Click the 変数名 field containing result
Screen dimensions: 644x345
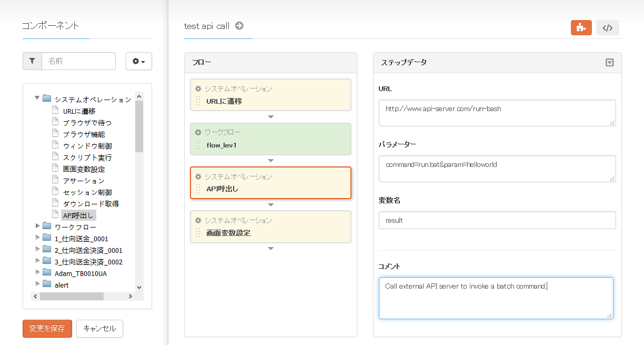tap(497, 220)
